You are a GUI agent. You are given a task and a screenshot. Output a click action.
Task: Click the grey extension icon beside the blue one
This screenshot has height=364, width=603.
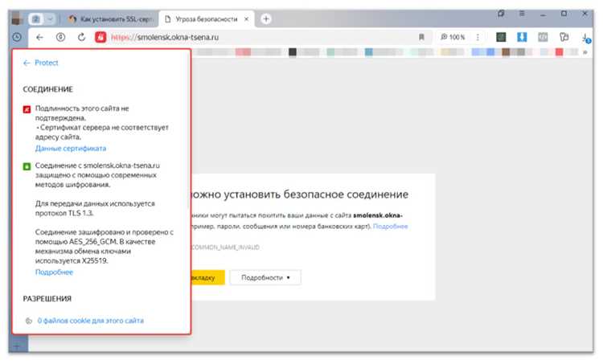click(543, 37)
